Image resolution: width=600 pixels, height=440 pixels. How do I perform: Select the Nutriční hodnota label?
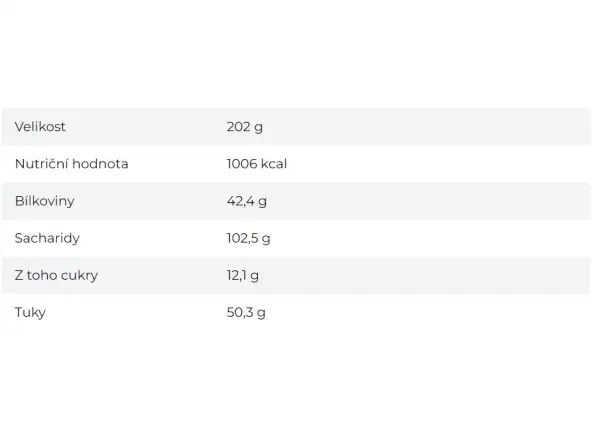click(x=72, y=164)
